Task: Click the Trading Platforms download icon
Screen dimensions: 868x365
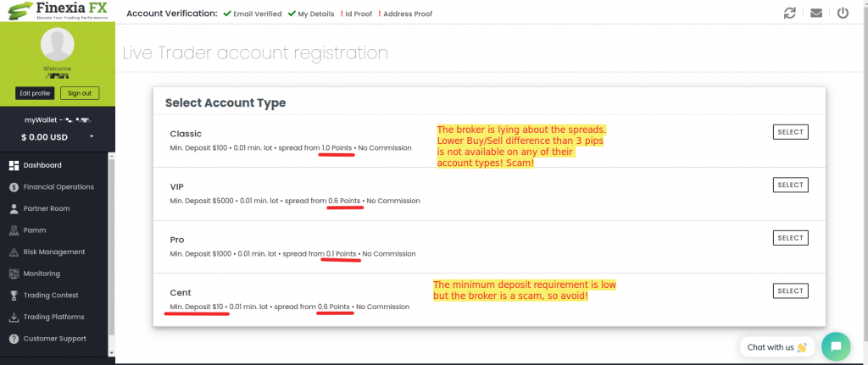Action: click(14, 317)
